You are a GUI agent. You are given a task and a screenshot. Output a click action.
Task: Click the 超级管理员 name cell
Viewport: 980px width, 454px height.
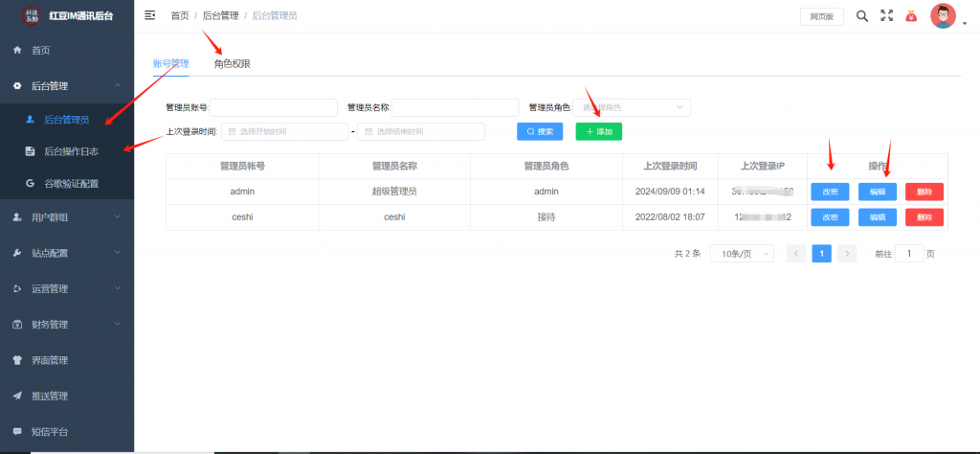394,192
